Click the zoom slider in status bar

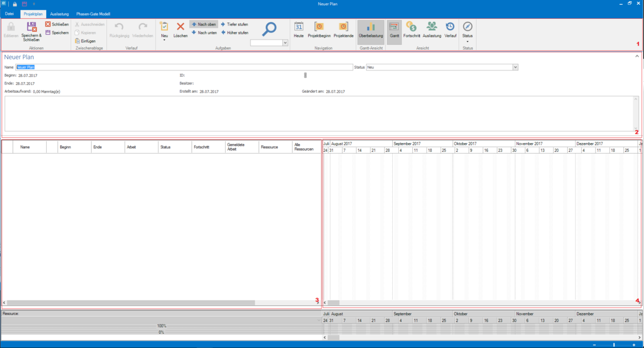[x=613, y=344]
